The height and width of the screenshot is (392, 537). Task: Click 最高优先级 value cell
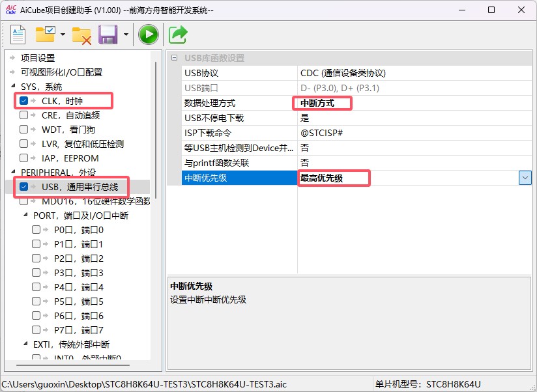coord(408,178)
